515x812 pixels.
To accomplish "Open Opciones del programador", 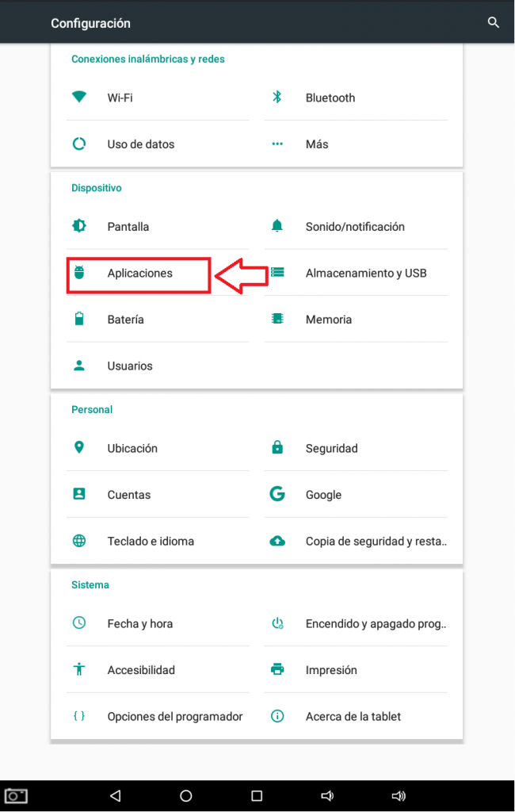I will (174, 717).
